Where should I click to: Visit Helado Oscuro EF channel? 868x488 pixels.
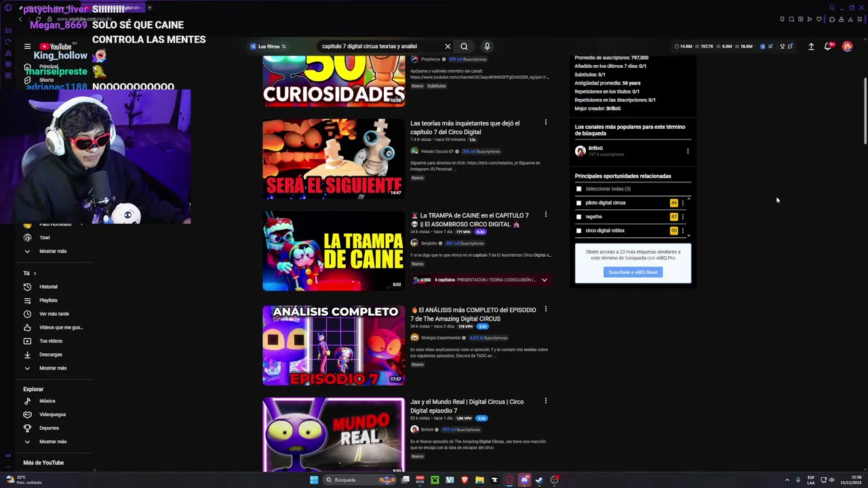point(437,151)
